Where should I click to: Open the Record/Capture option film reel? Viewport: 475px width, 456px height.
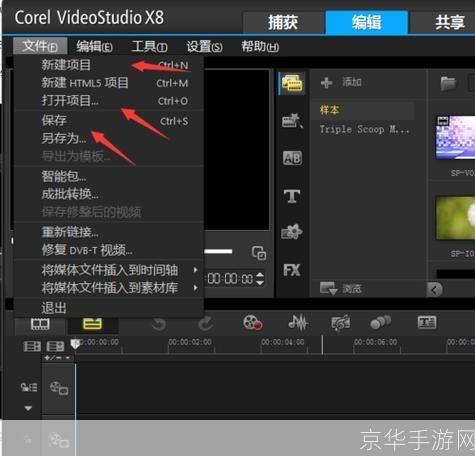252,323
